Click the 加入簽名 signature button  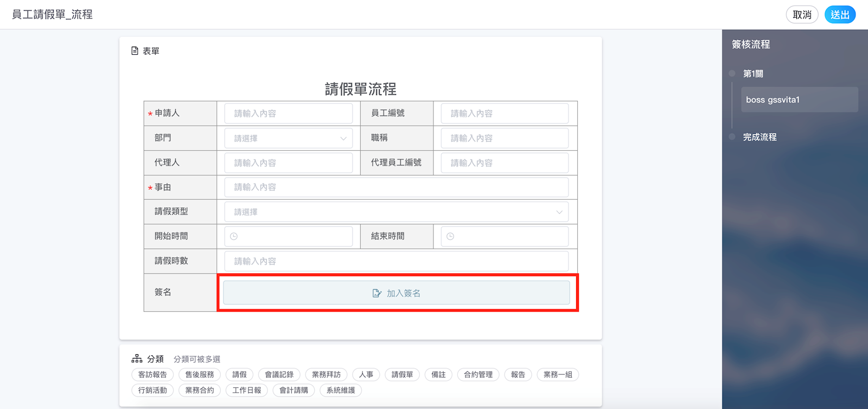coord(397,293)
